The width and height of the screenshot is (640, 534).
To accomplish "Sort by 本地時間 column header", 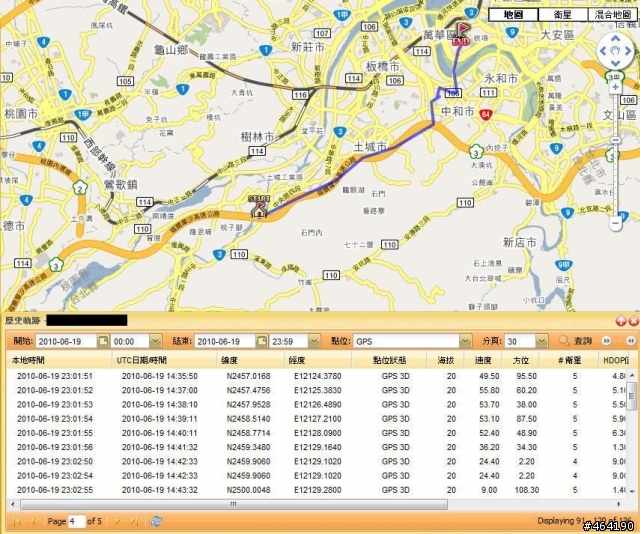I will 59,360.
